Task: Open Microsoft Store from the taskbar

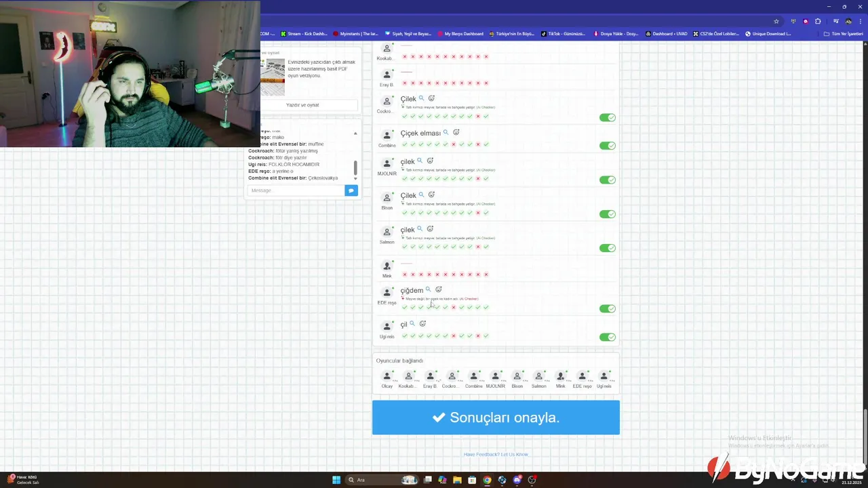Action: pyautogui.click(x=472, y=480)
